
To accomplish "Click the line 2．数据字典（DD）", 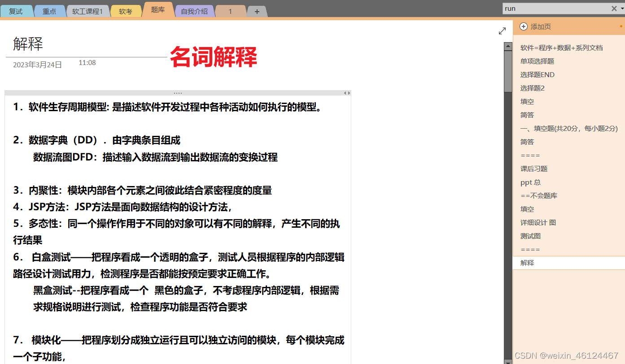I will pyautogui.click(x=96, y=140).
